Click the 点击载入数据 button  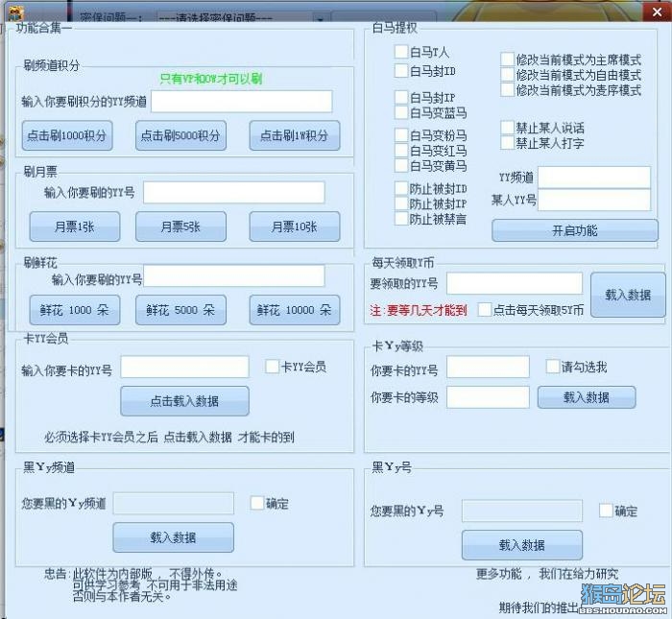(184, 401)
